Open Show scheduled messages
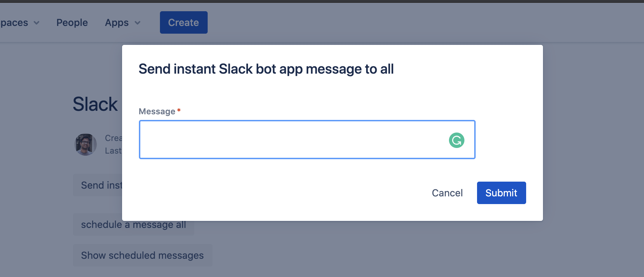Screen dimensions: 644x277 (x=142, y=255)
